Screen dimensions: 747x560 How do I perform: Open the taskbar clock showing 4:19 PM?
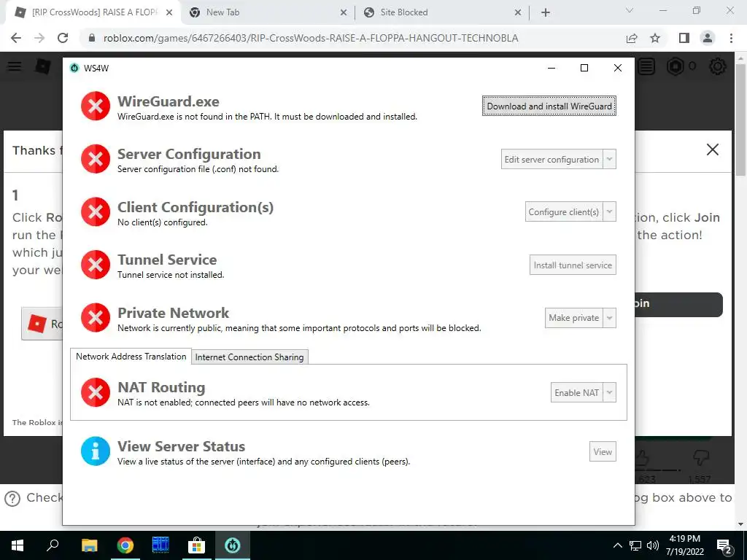(684, 545)
